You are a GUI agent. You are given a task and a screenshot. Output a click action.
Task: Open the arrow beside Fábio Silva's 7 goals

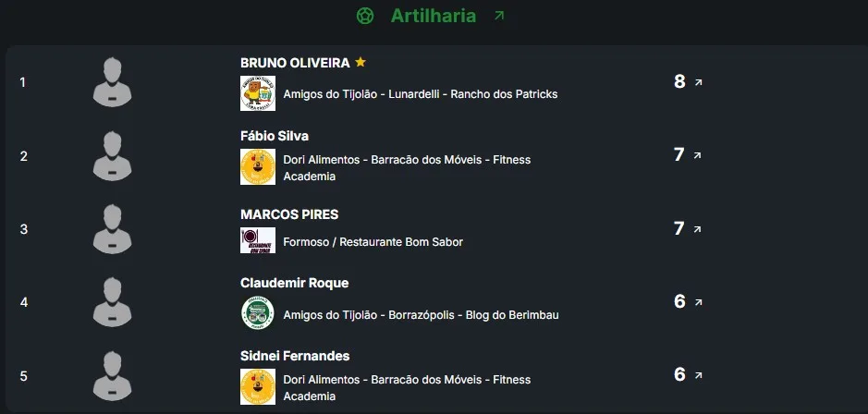698,155
